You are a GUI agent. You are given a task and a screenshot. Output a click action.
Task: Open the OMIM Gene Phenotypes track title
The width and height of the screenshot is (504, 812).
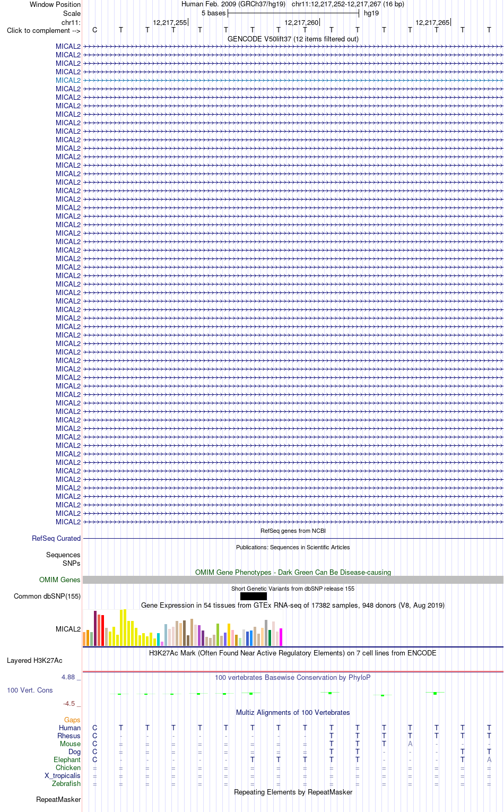click(293, 572)
